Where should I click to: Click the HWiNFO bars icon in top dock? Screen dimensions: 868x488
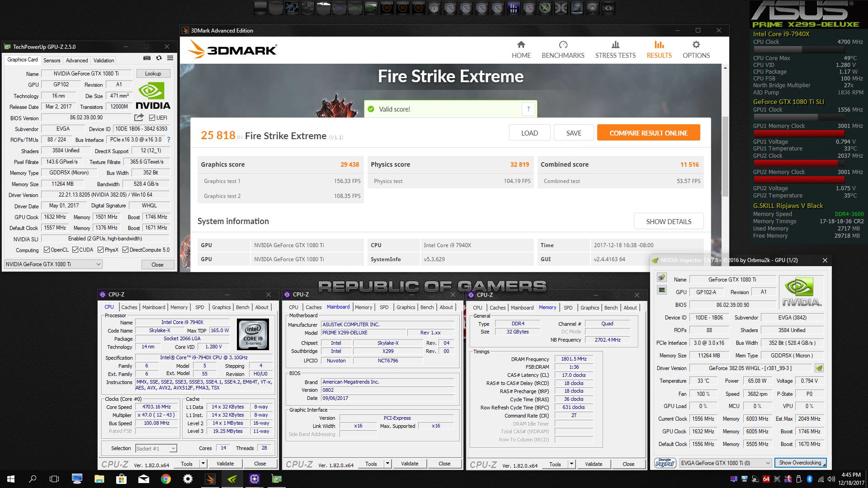[x=513, y=8]
